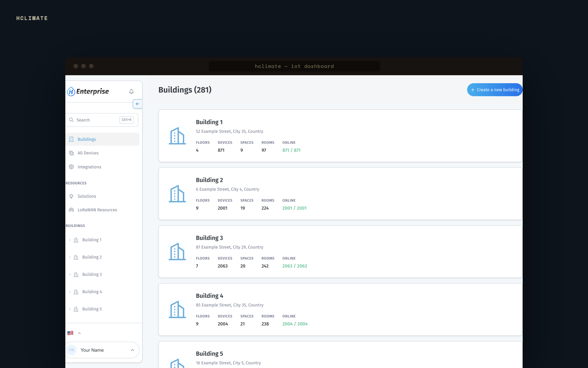
Task: Open the Building 2 card title
Action: (209, 180)
